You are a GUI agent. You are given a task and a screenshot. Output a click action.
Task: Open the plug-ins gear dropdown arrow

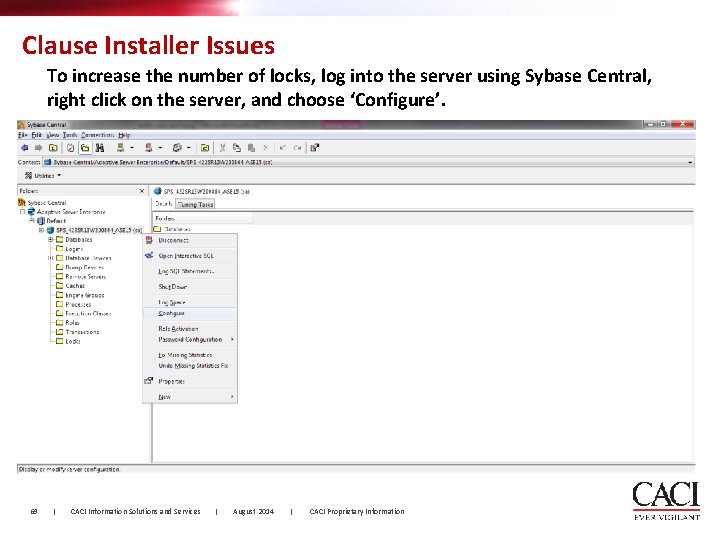click(188, 148)
